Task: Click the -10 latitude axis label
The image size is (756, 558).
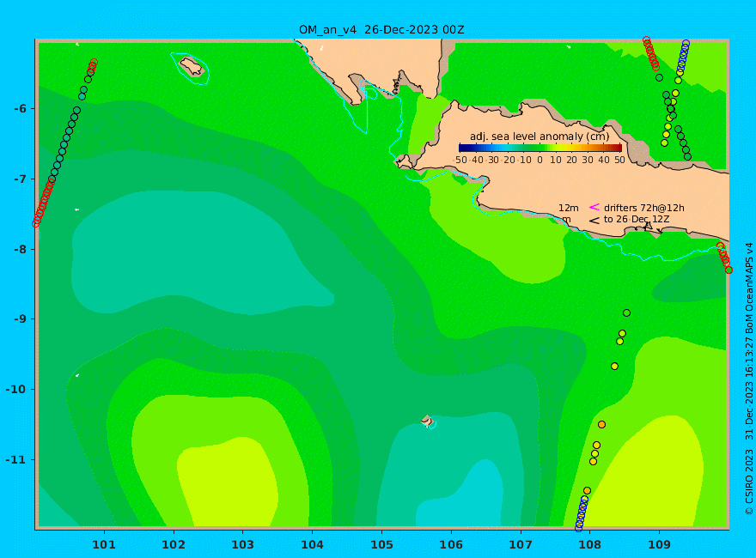Action: 16,390
